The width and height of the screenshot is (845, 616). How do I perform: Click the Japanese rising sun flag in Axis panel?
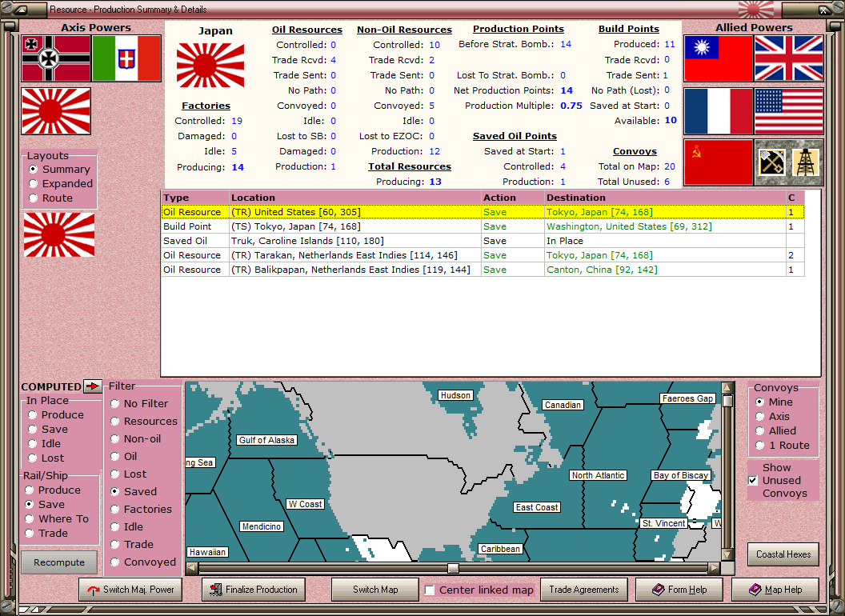point(54,111)
